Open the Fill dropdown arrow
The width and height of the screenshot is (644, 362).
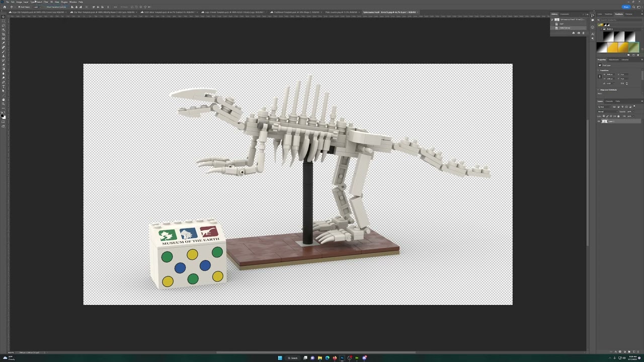pyautogui.click(x=633, y=116)
